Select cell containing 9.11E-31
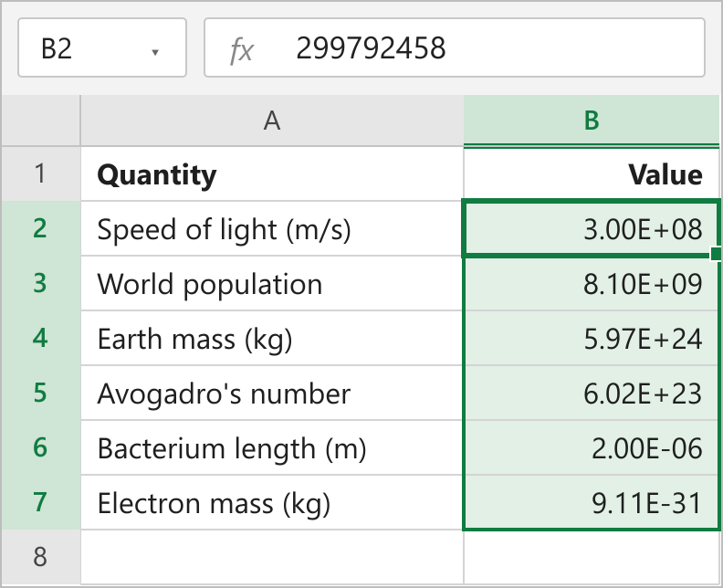This screenshot has height=588, width=723. click(x=592, y=502)
